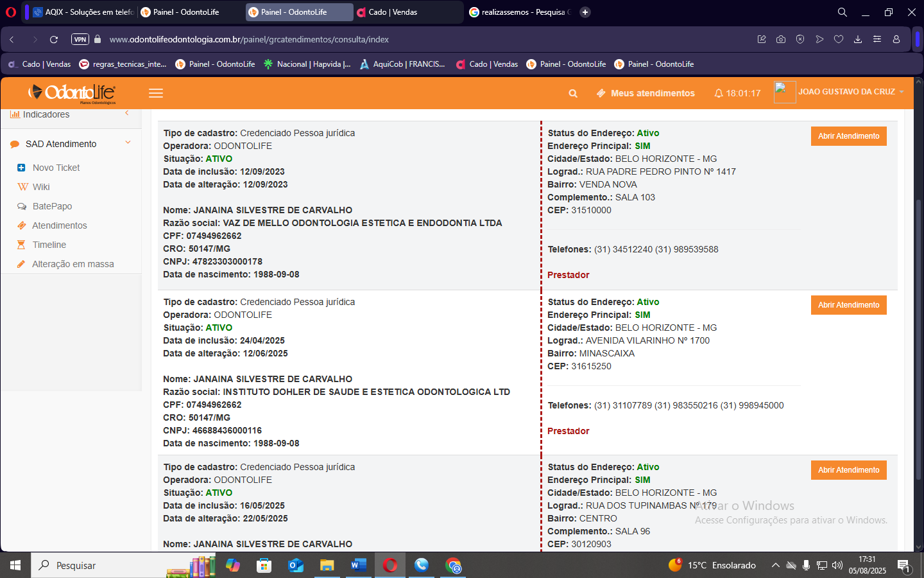Image resolution: width=924 pixels, height=578 pixels.
Task: Open Alteração em massa option
Action: [x=73, y=264]
